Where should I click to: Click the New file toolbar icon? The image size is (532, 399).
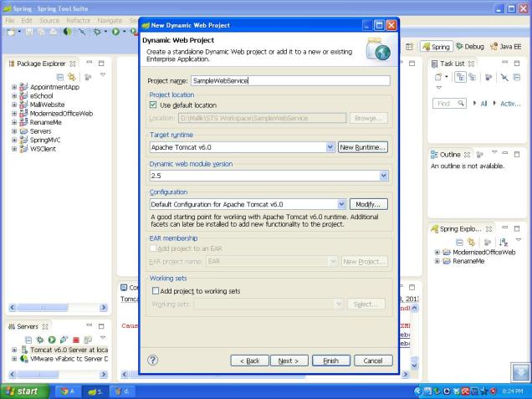point(11,32)
